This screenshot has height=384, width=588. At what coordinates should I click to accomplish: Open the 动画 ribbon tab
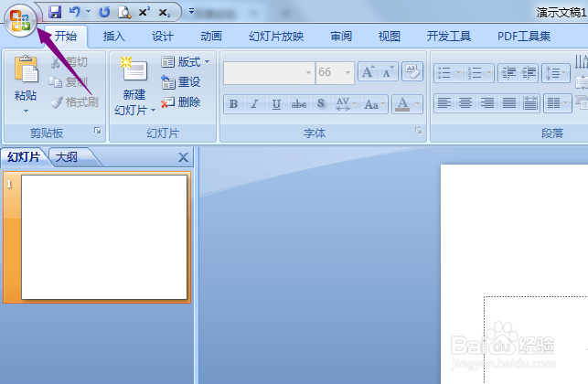pos(211,37)
